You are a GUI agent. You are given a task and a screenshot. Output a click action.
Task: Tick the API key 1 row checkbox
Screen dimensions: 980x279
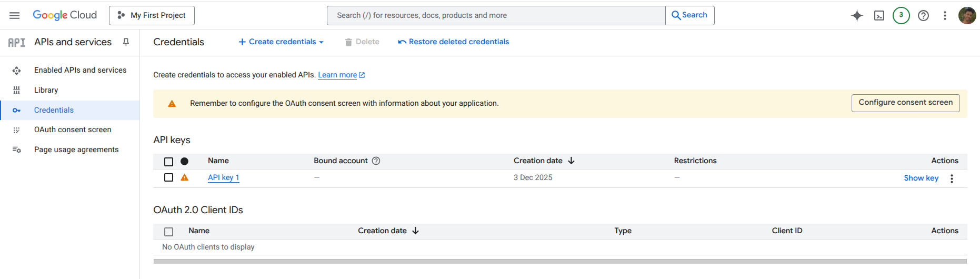point(168,177)
